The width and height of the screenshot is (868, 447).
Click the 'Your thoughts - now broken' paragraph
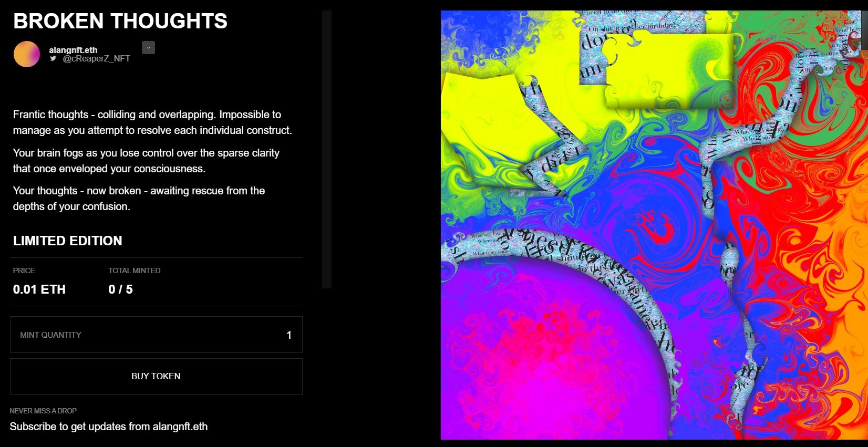pyautogui.click(x=139, y=199)
